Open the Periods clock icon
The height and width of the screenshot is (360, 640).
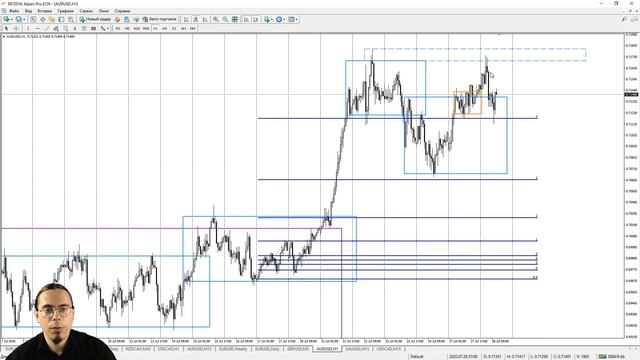point(279,19)
